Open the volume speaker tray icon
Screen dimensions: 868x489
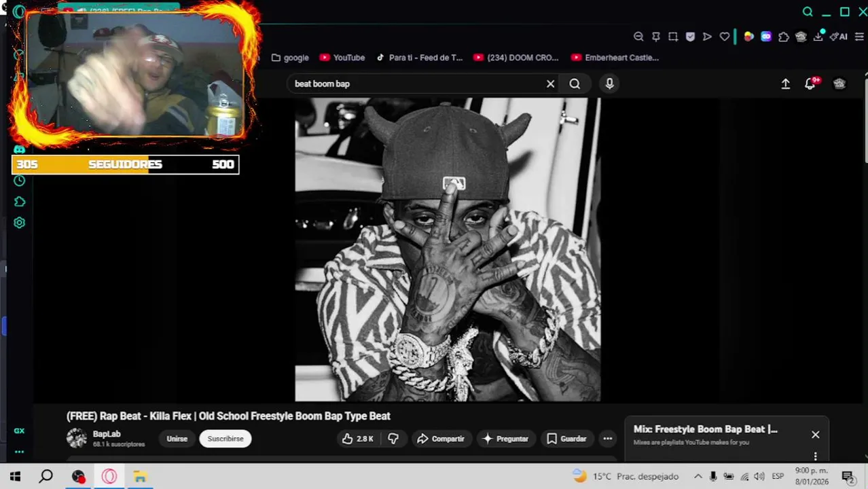tap(759, 476)
